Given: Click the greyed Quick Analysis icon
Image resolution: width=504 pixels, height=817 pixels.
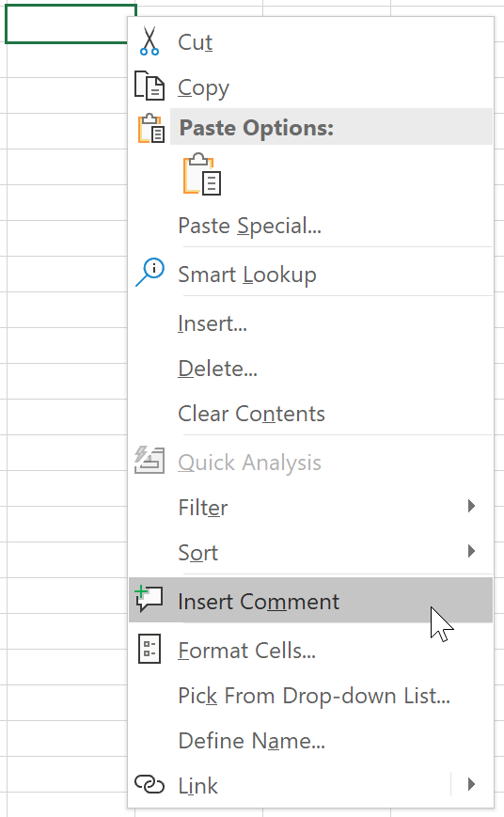Looking at the screenshot, I should click(150, 460).
